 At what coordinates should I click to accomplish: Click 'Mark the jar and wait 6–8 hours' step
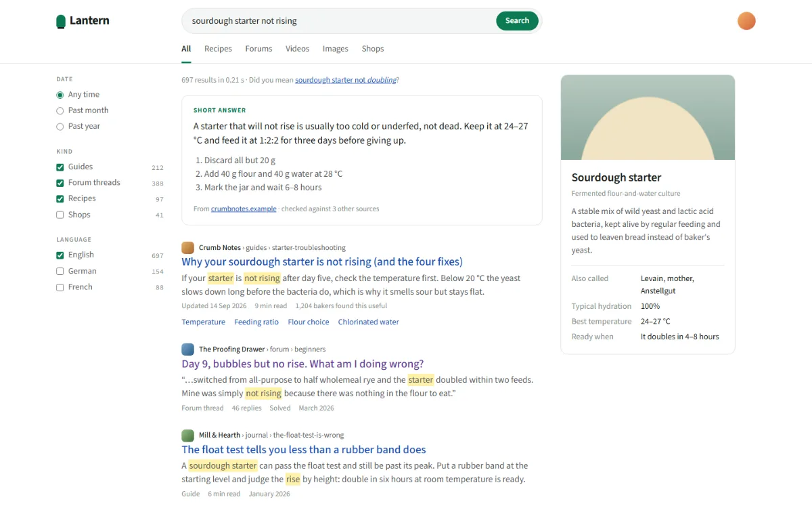tap(263, 188)
